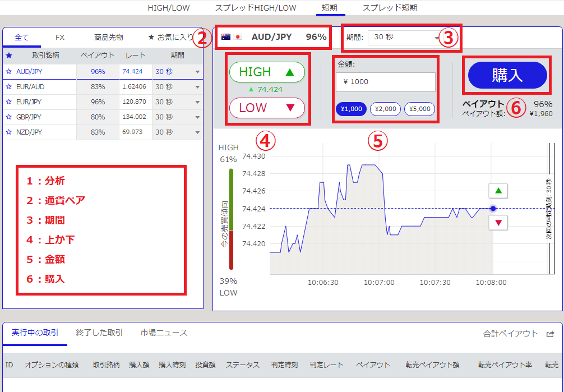Switch to the HIGH/LOW tab
This screenshot has height=392, width=564.
click(169, 8)
